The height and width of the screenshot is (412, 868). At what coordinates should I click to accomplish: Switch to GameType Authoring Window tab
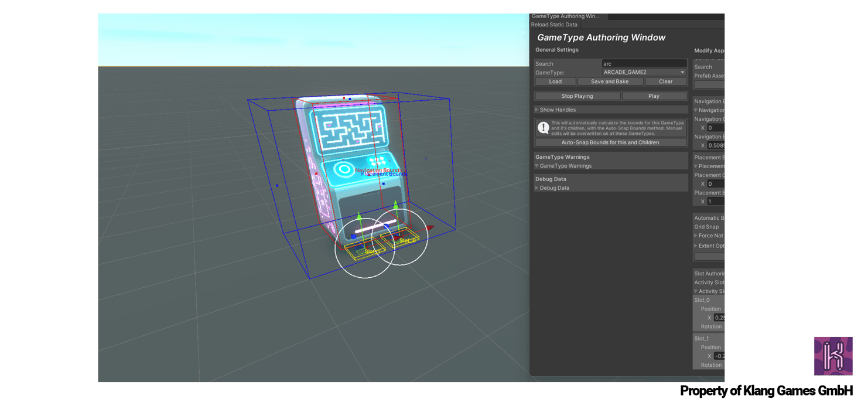(568, 16)
